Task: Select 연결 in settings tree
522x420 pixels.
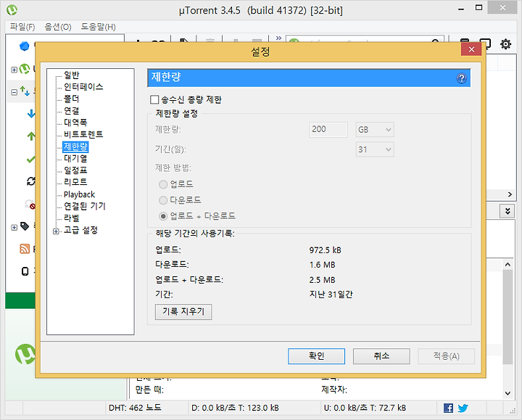Action: tap(72, 110)
